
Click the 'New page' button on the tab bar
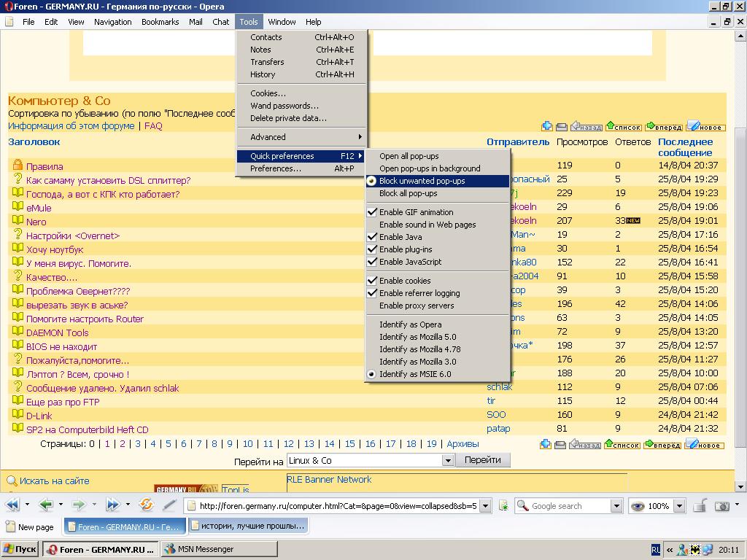29,526
